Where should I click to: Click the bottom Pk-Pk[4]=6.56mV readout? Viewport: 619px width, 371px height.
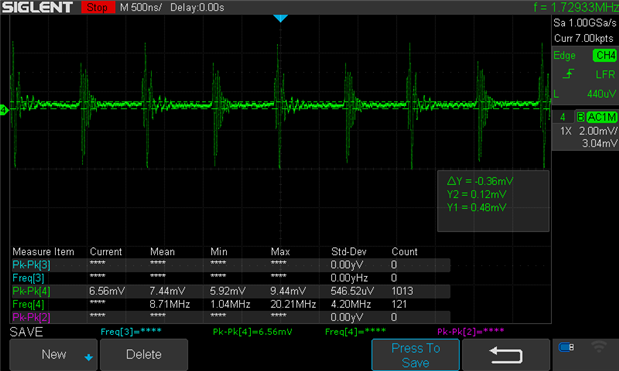pyautogui.click(x=252, y=332)
